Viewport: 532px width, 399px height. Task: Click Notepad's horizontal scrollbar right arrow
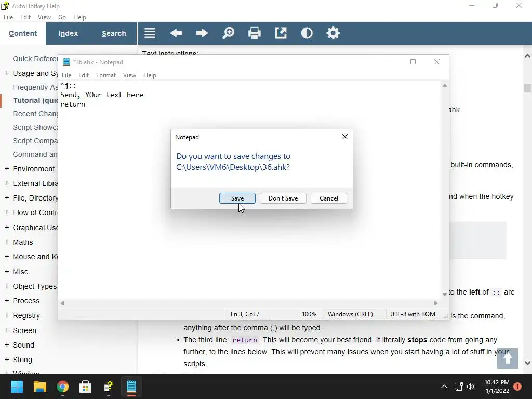pos(436,303)
